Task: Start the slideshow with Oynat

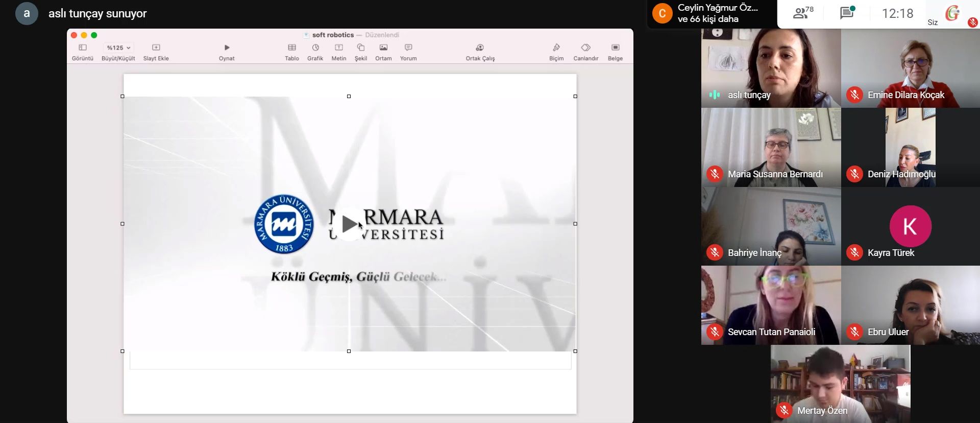Action: 227,52
